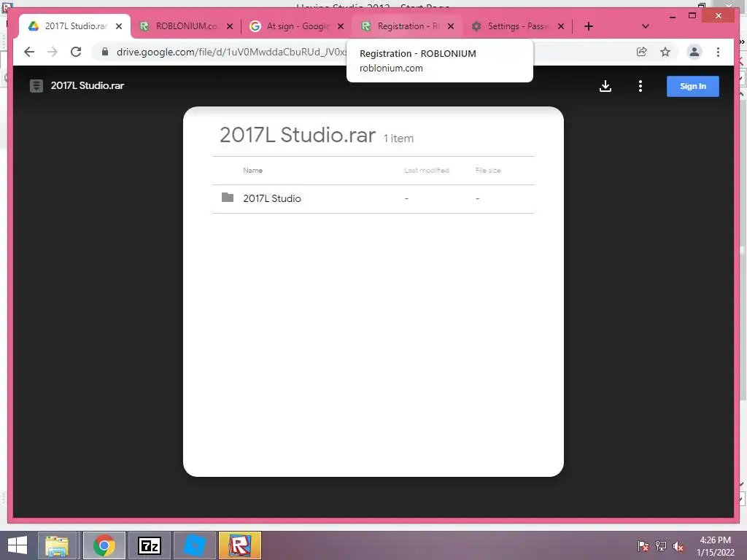Open File Explorer from the taskbar

57,545
